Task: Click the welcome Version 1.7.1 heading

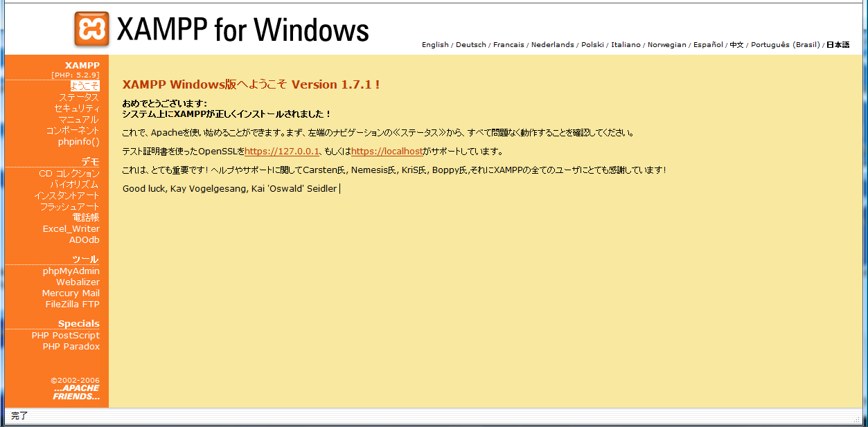Action: [x=251, y=84]
